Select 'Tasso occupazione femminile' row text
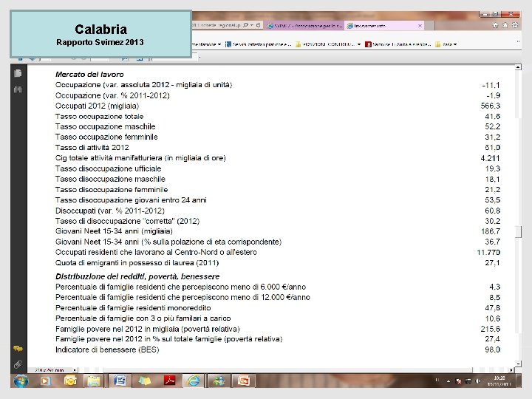Viewport: 532px width, 399px height. pyautogui.click(x=106, y=137)
